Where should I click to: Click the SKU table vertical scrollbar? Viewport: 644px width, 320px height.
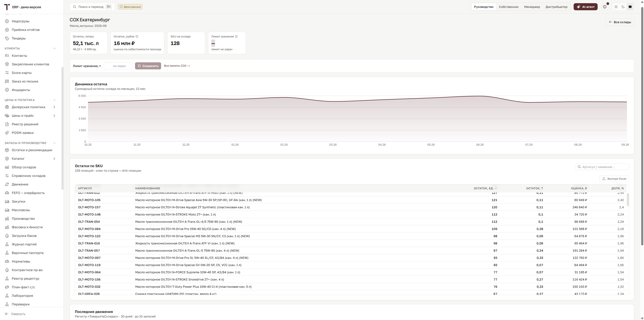(x=628, y=200)
